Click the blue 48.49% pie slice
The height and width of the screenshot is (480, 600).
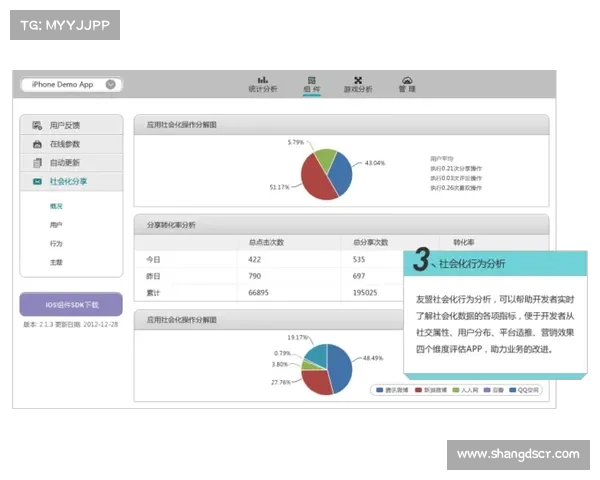click(x=340, y=366)
